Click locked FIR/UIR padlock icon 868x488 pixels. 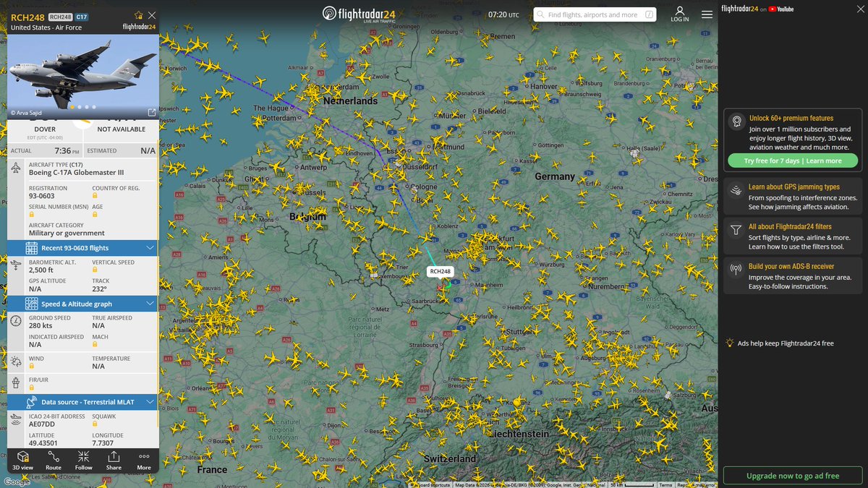point(32,388)
